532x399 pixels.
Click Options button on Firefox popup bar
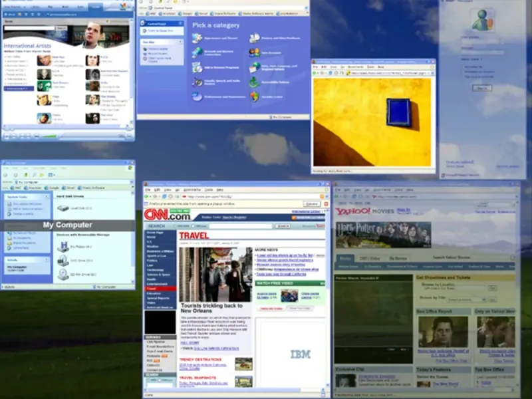(311, 204)
